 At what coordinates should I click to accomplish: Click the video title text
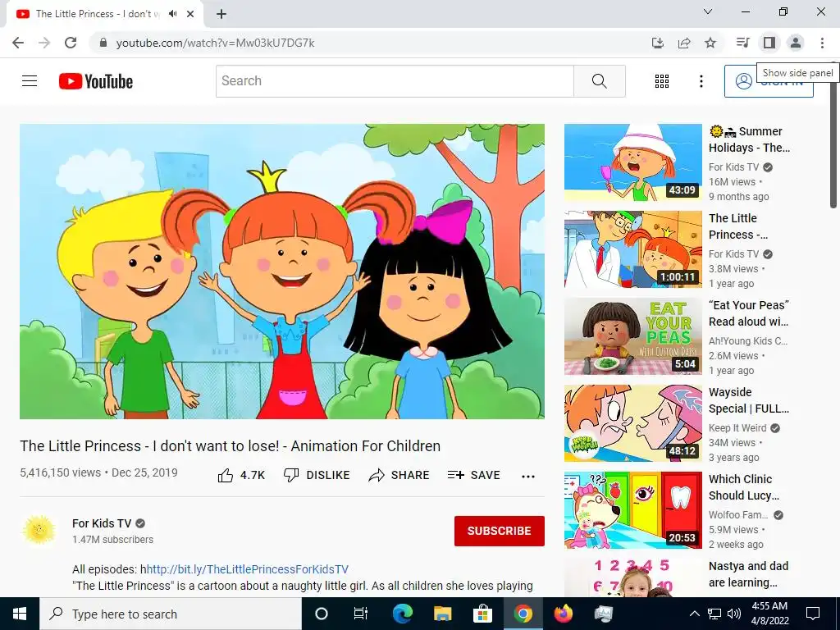point(230,446)
